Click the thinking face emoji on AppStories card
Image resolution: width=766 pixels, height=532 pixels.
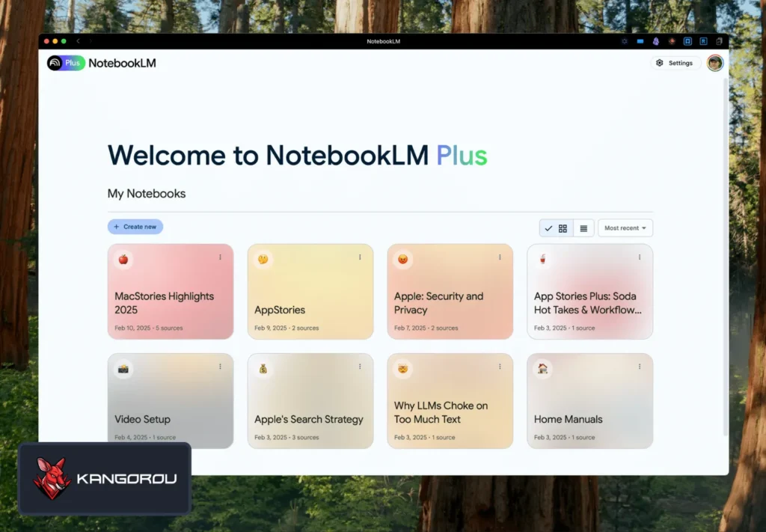click(x=263, y=260)
